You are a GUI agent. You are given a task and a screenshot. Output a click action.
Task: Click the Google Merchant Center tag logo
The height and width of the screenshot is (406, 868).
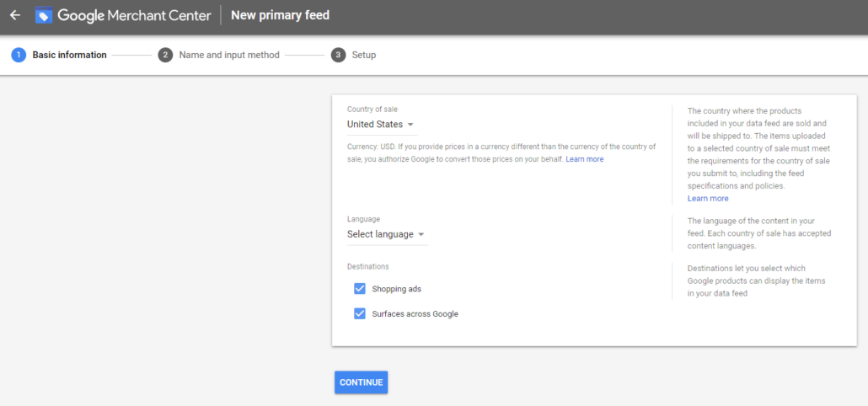43,15
